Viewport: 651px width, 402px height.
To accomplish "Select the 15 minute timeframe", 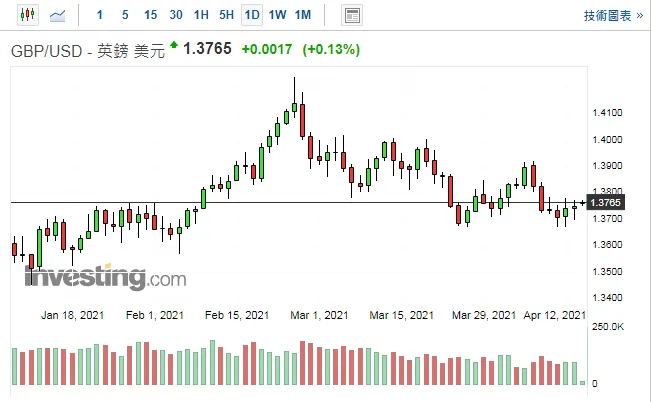I will coord(150,15).
